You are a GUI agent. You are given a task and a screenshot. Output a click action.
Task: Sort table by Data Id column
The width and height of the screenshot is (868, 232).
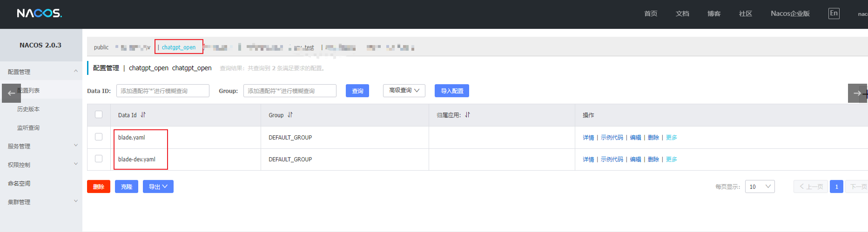pos(143,115)
